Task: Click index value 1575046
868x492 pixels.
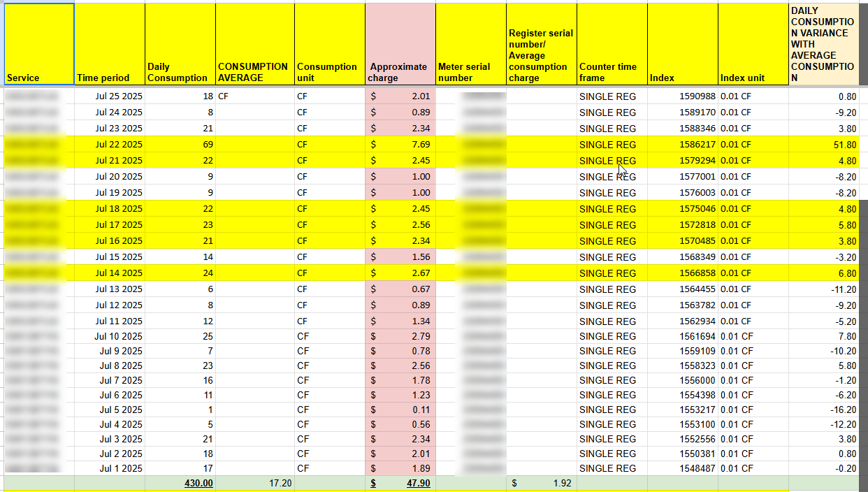Action: [683, 209]
